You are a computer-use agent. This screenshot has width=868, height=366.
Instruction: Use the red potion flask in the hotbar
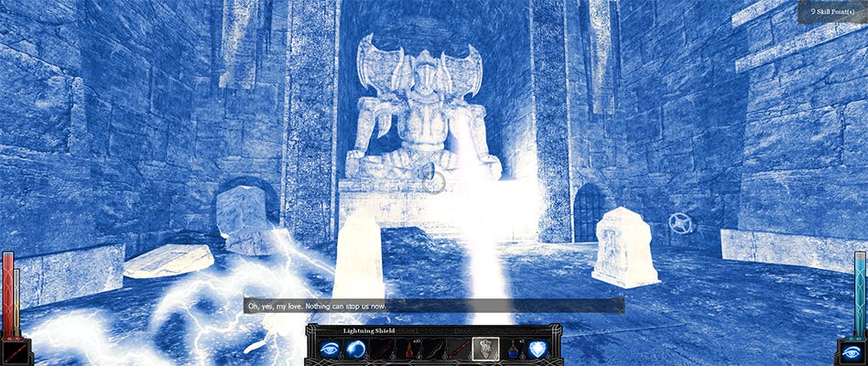coord(410,350)
